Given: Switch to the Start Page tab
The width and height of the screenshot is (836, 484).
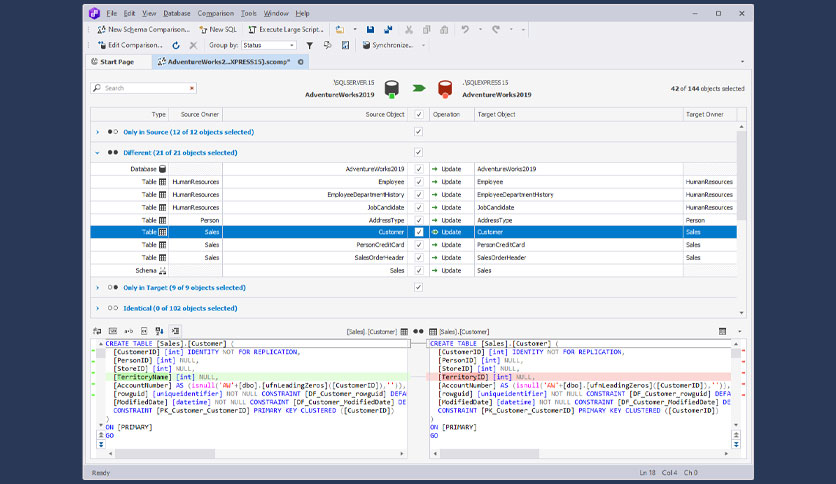Looking at the screenshot, I should (x=118, y=62).
